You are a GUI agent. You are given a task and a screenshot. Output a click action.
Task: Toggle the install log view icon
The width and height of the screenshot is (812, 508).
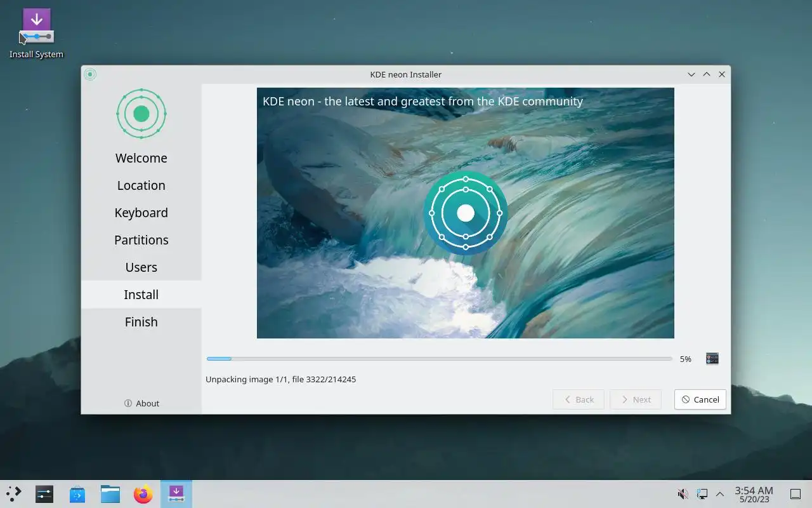pos(712,359)
